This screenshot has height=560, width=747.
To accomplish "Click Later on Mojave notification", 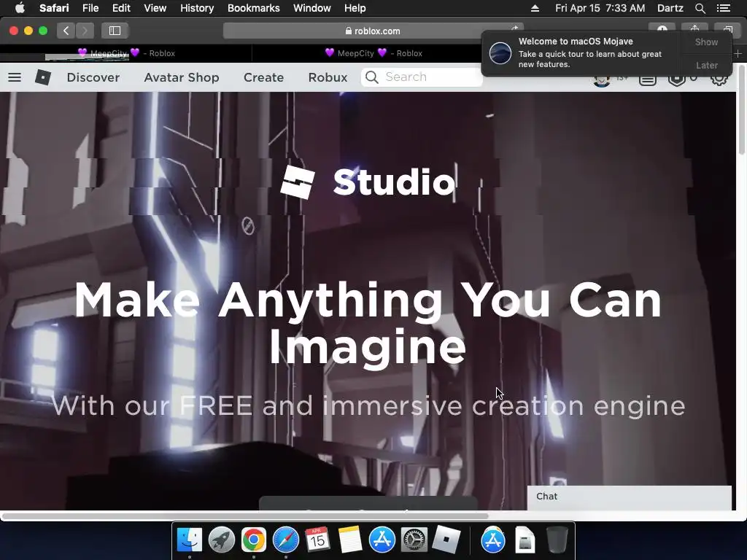I will pos(706,65).
